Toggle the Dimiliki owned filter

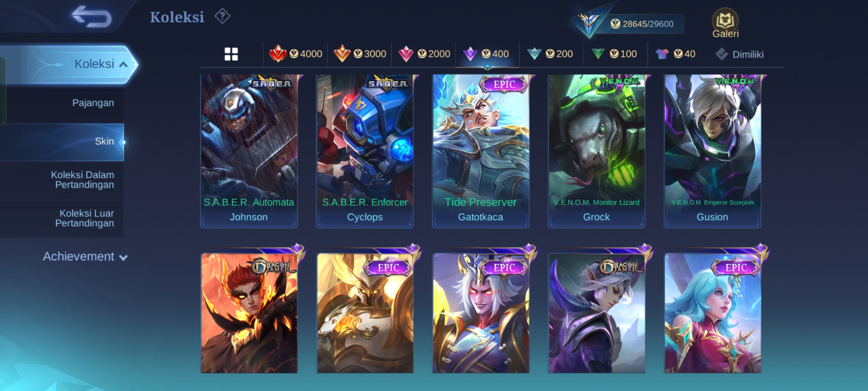click(x=740, y=54)
